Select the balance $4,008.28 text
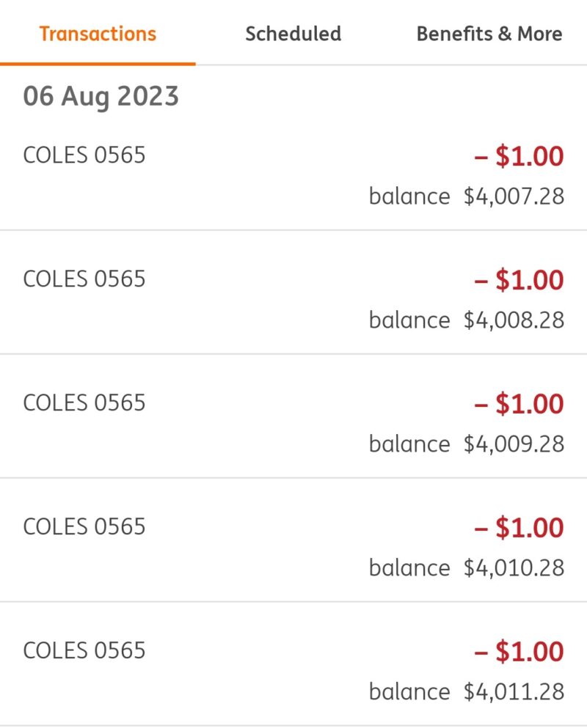This screenshot has width=587, height=728. 467,320
